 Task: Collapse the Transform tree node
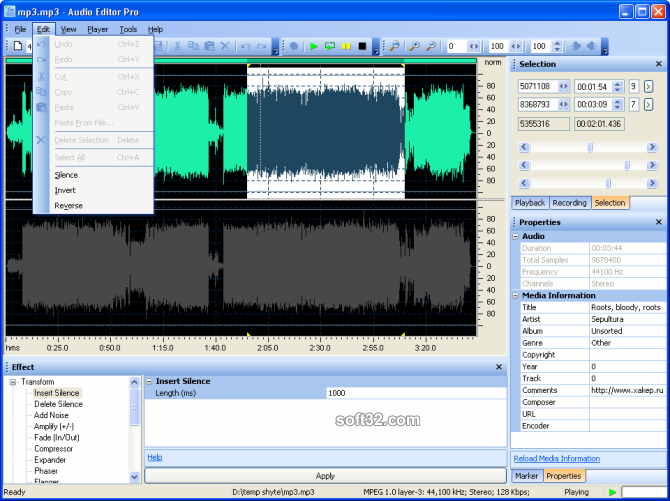[13, 382]
